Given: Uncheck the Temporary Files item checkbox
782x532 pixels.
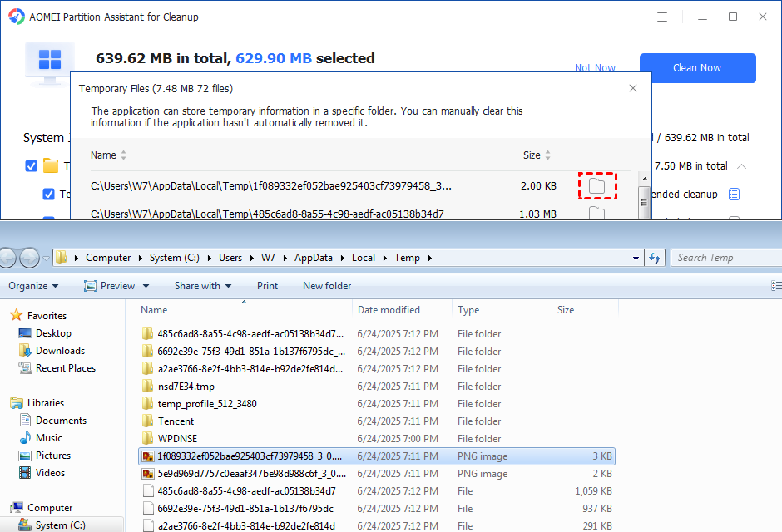Looking at the screenshot, I should click(48, 194).
